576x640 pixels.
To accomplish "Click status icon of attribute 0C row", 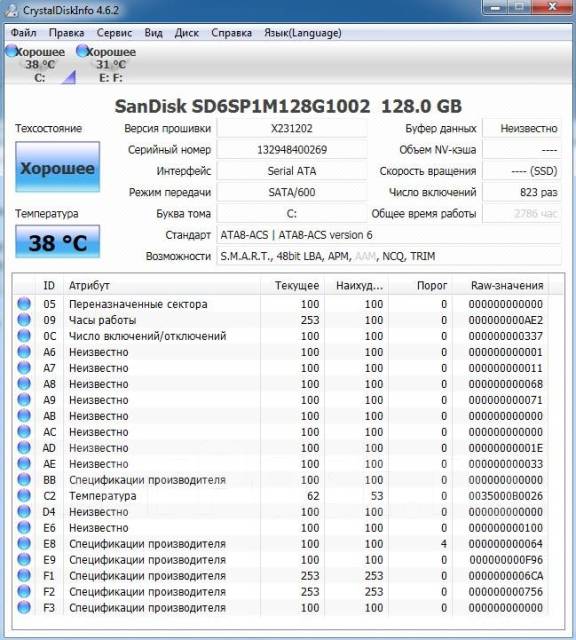I will (24, 336).
